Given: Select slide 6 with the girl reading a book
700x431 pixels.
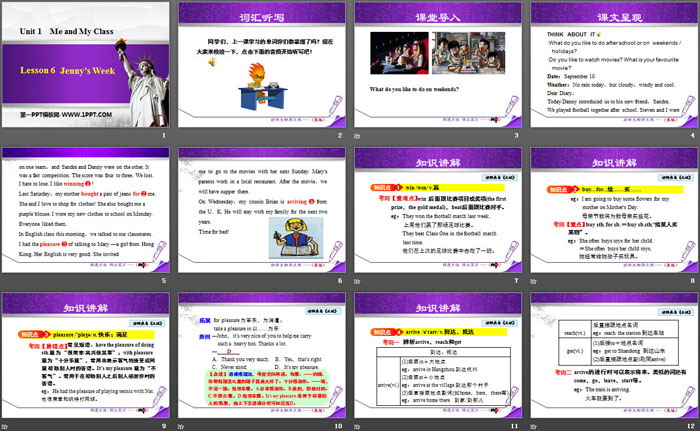Looking at the screenshot, I should [262, 210].
